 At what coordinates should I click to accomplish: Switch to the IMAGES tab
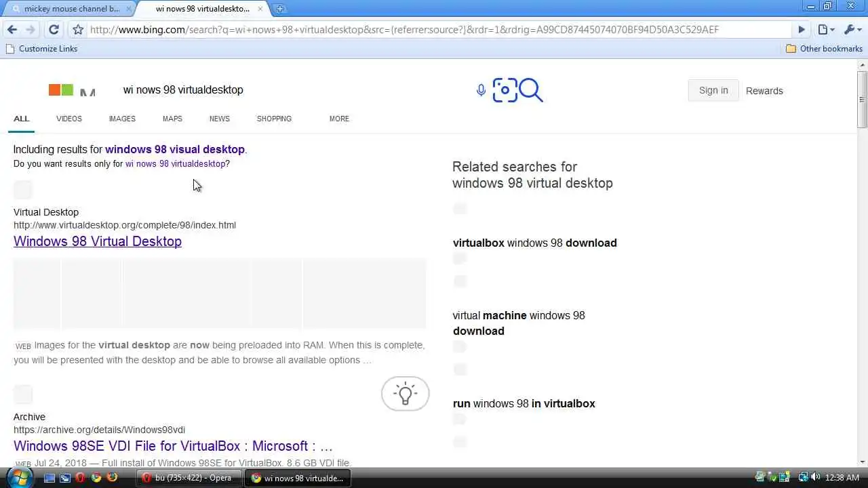click(x=122, y=119)
